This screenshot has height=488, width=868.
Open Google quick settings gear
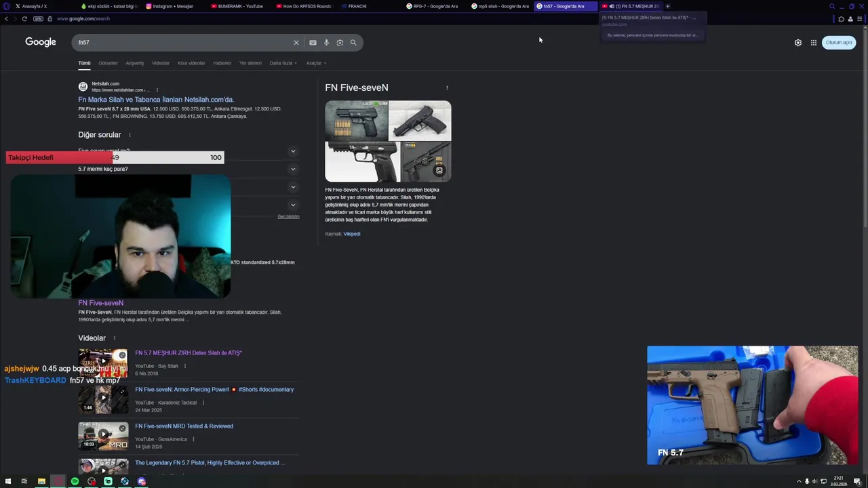click(798, 43)
